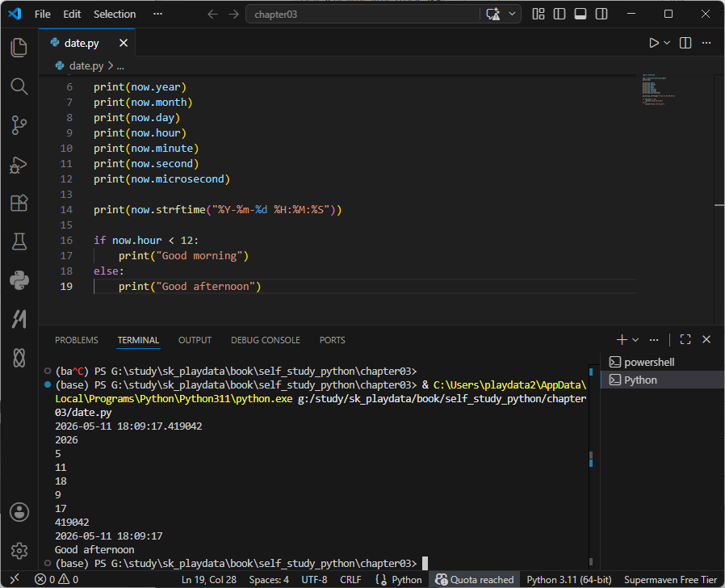The height and width of the screenshot is (588, 725).
Task: Open the Extensions view
Action: [19, 203]
